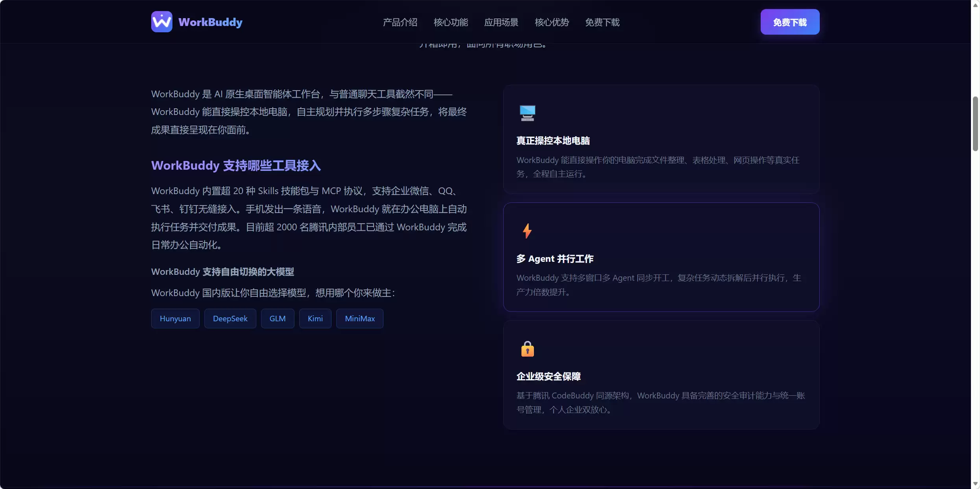Select the Kimi model pill
Viewport: 980px width, 489px height.
point(315,318)
